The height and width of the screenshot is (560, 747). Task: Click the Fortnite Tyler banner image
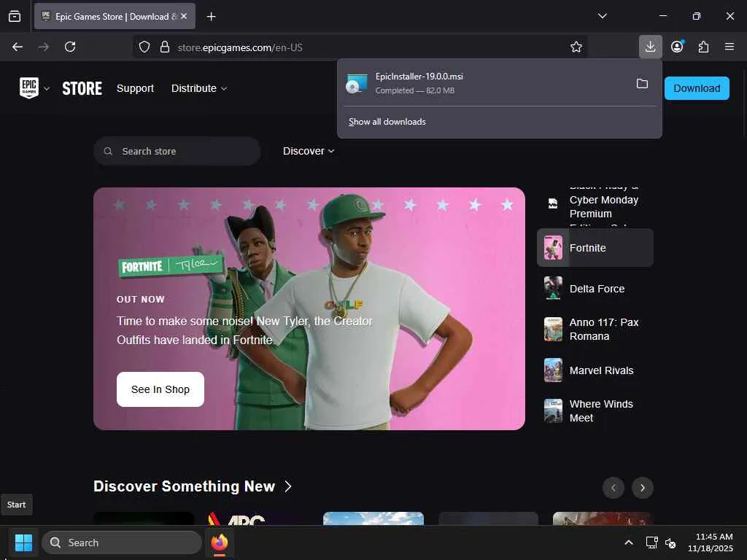[x=309, y=308]
